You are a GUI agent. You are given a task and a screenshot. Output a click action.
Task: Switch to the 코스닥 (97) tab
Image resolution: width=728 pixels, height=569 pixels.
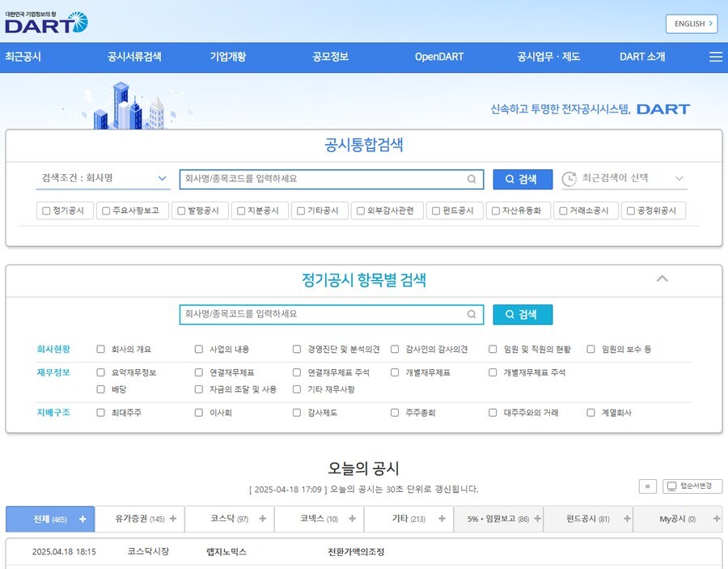pos(230,519)
